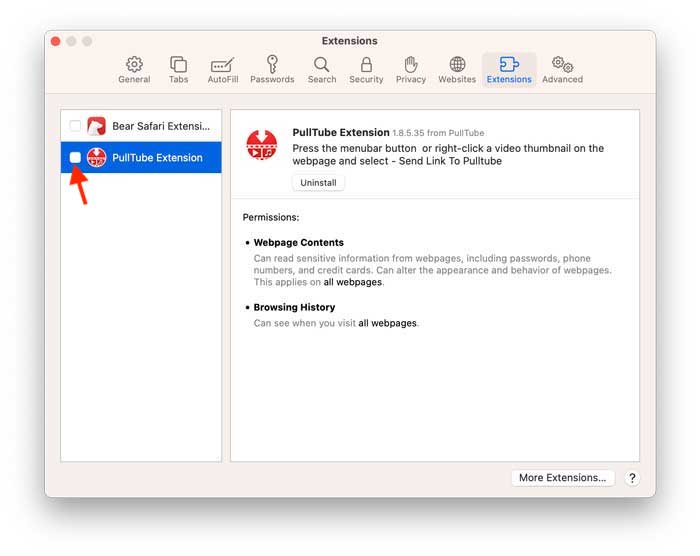Go to Privacy preferences
This screenshot has height=556, width=700.
point(410,70)
